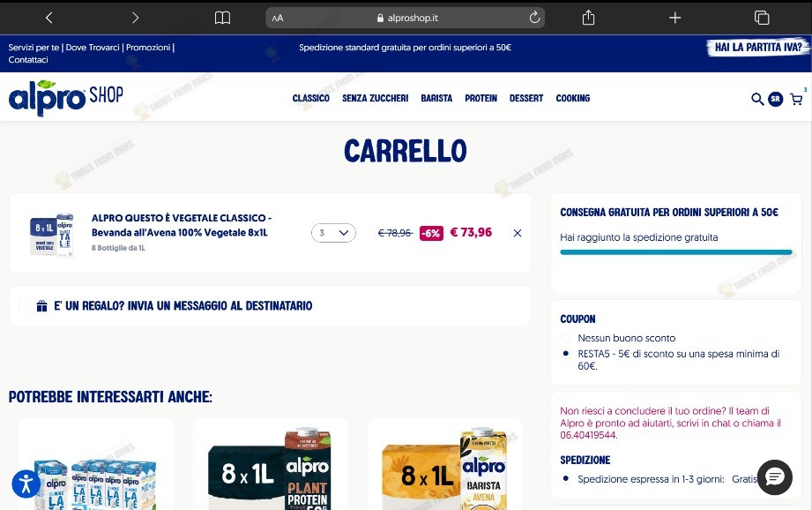This screenshot has height=510, width=812.
Task: Click the SPEDIZIONE section heading
Action: 585,461
